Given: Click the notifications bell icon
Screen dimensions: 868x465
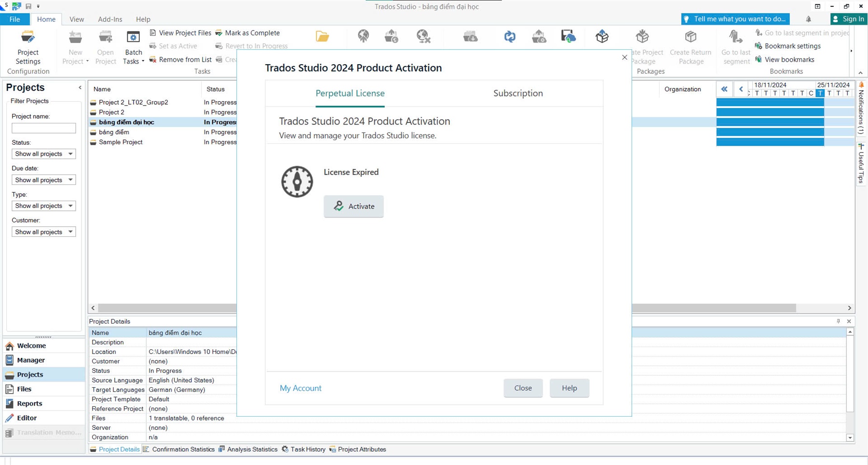Looking at the screenshot, I should pyautogui.click(x=809, y=19).
